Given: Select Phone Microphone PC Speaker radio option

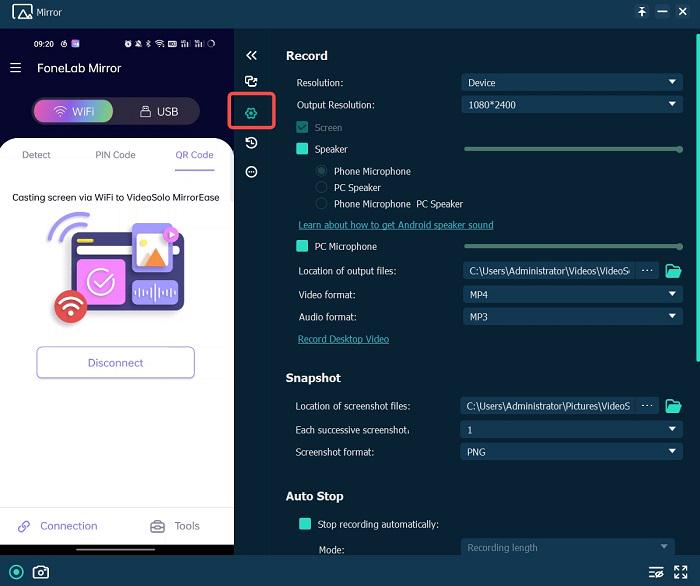Looking at the screenshot, I should tap(321, 204).
